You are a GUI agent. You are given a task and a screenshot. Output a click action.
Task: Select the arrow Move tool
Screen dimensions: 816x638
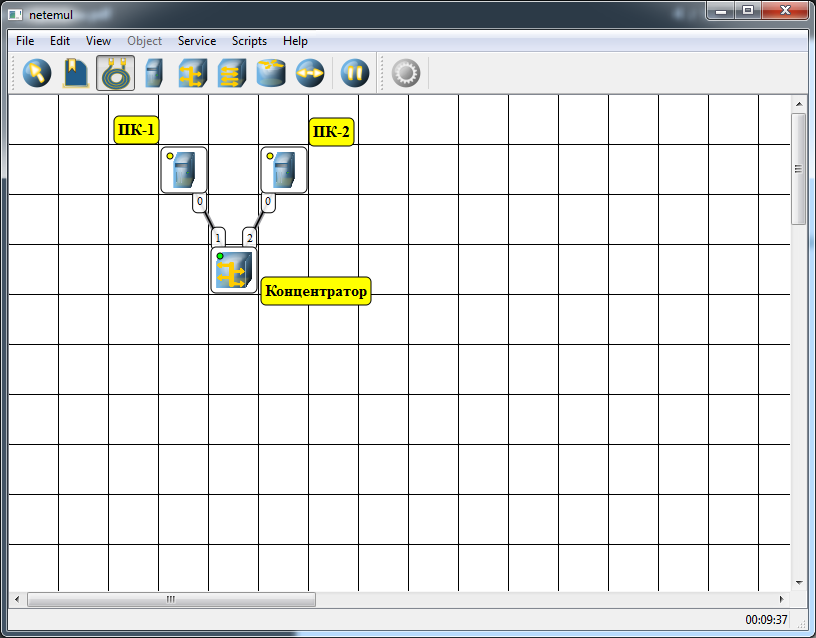point(37,73)
